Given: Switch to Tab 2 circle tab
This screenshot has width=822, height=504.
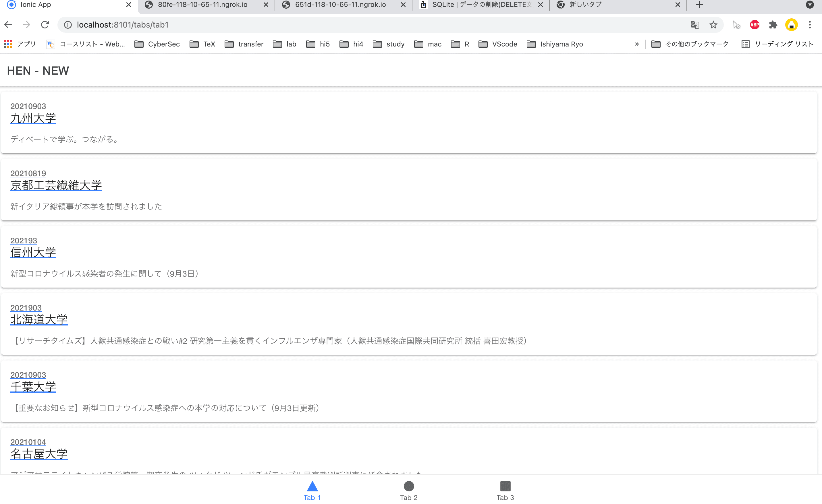Looking at the screenshot, I should tap(409, 491).
